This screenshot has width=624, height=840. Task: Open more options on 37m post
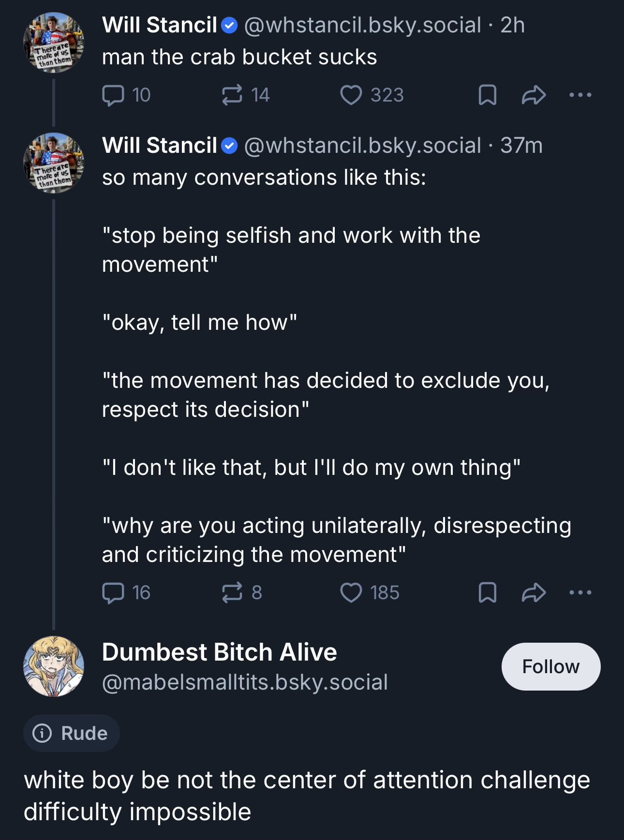(580, 592)
